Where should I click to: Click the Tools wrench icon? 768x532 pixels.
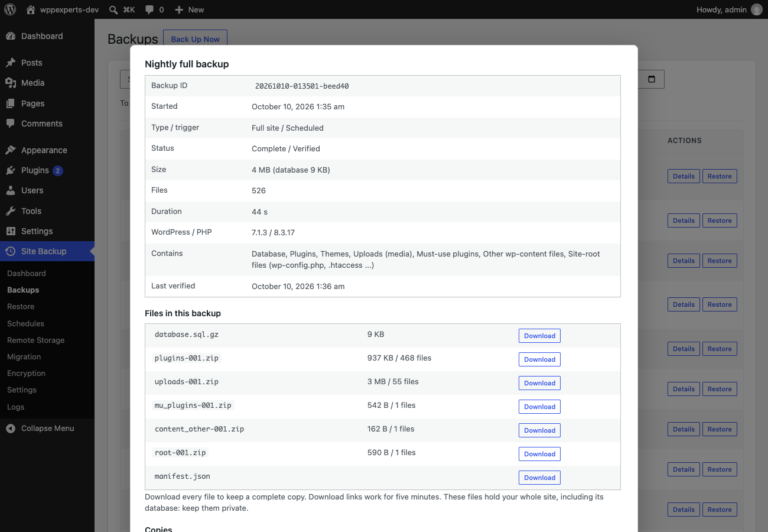tap(10, 211)
